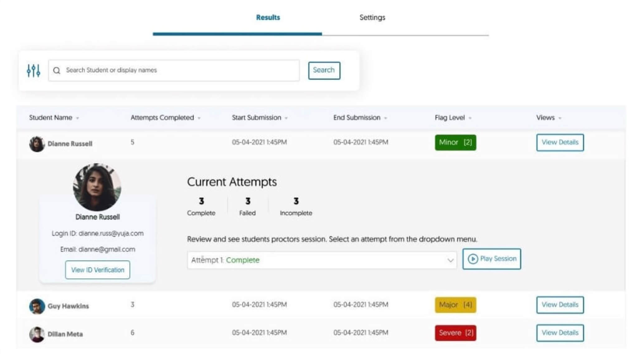The height and width of the screenshot is (354, 644).
Task: View Details for Guy Hawkins
Action: (x=560, y=305)
